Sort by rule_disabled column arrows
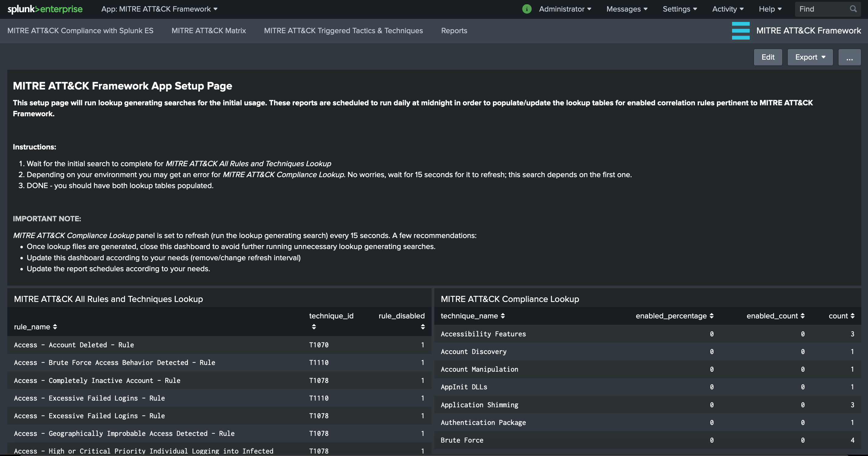Screen dimensions: 868x456 (422, 327)
